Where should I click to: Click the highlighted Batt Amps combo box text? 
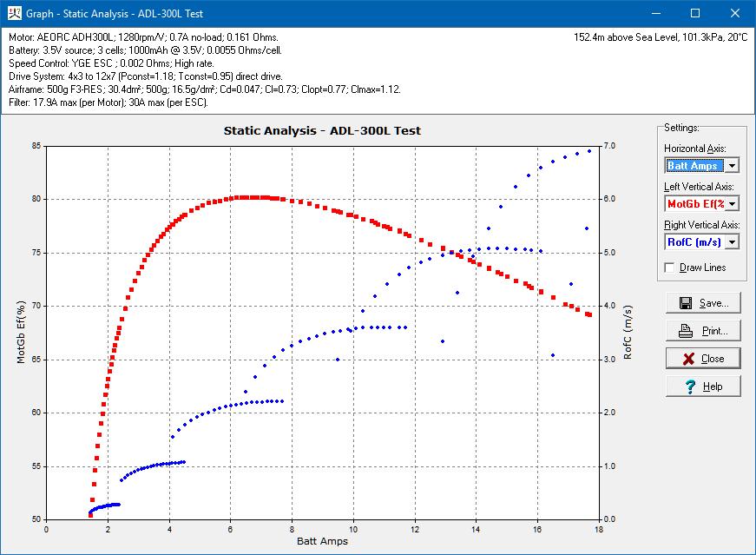(694, 165)
